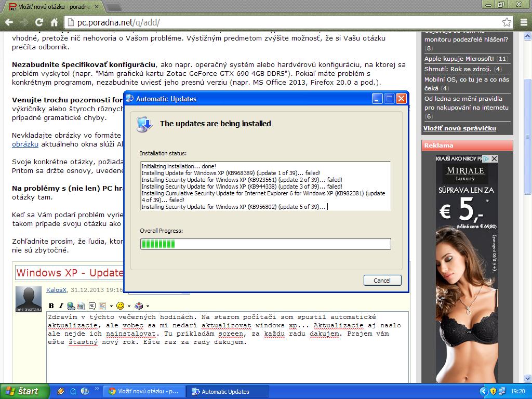Click the Automatic Updates shield icon in dialog
Screen dimensions: 532x399
coord(145,124)
